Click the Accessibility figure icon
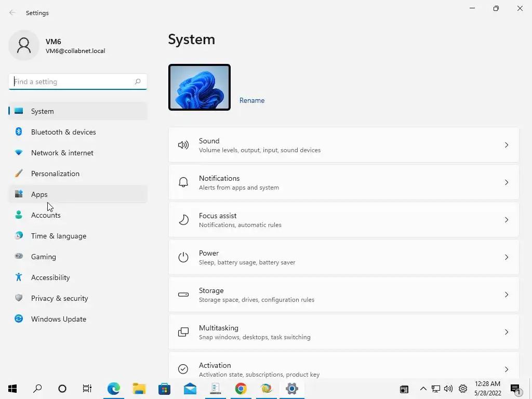This screenshot has width=532, height=399. point(19,277)
